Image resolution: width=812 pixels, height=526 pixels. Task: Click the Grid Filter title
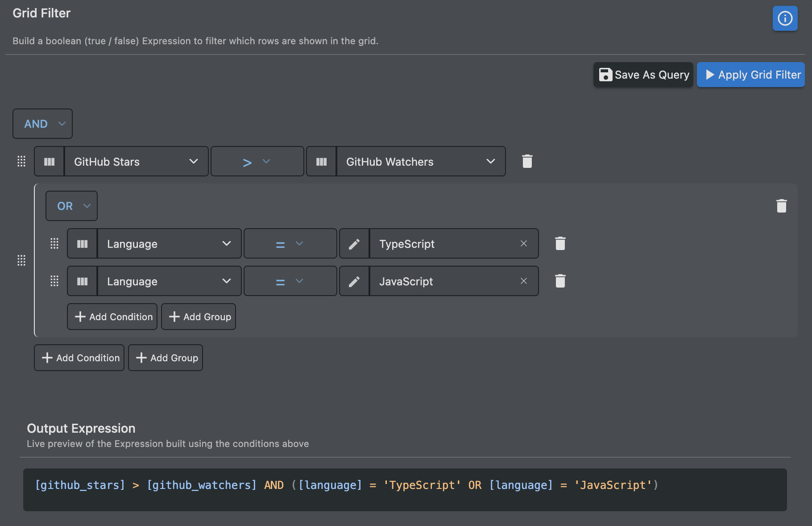(41, 13)
